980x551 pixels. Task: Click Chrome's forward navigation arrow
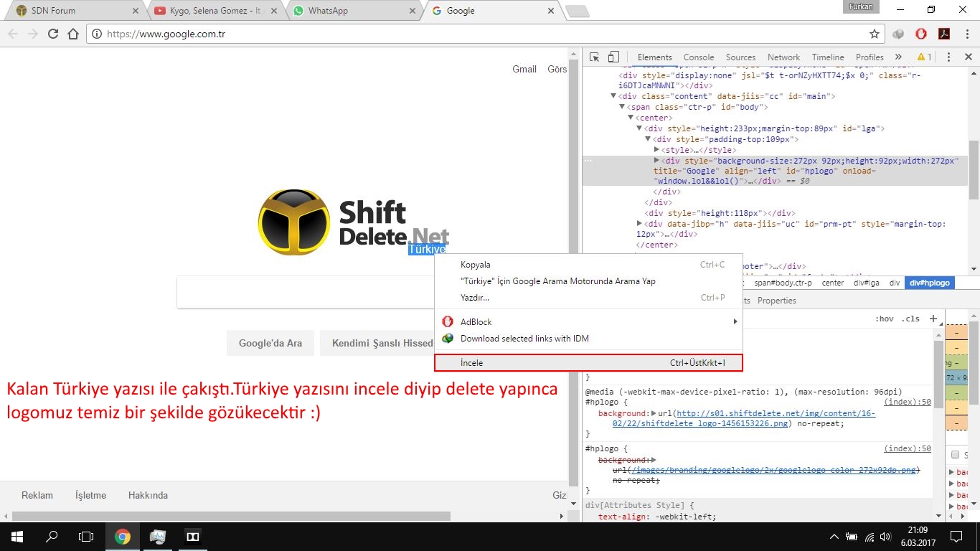[33, 34]
